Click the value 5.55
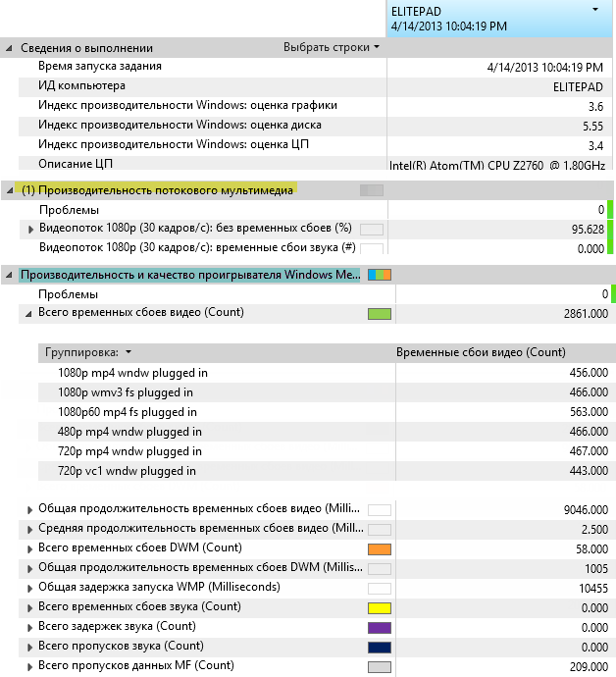The width and height of the screenshot is (616, 677). tap(592, 126)
